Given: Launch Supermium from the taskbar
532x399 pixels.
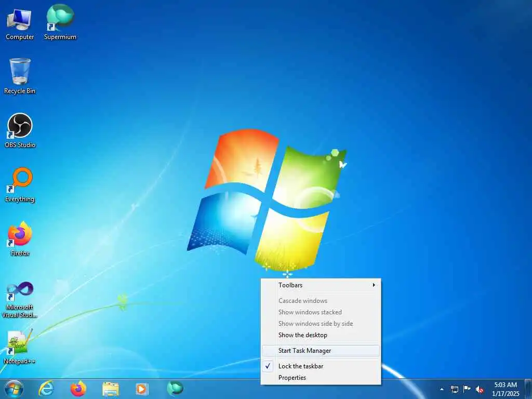Looking at the screenshot, I should coord(175,389).
